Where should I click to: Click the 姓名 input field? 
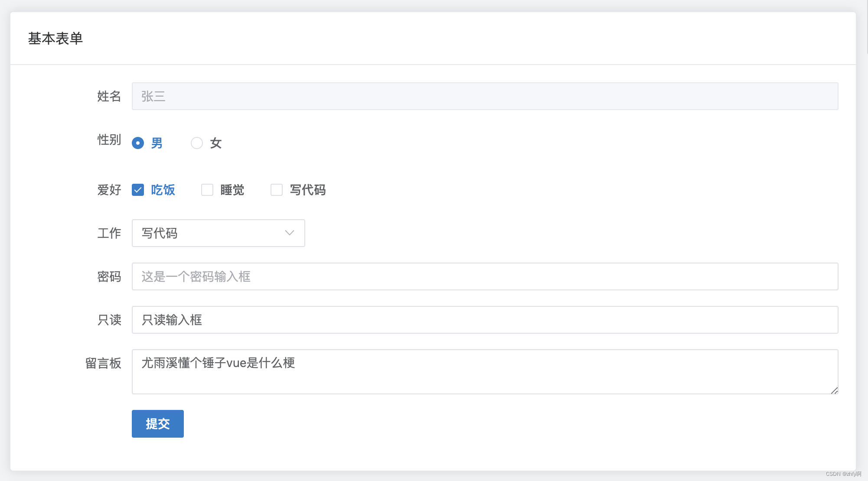pyautogui.click(x=485, y=96)
